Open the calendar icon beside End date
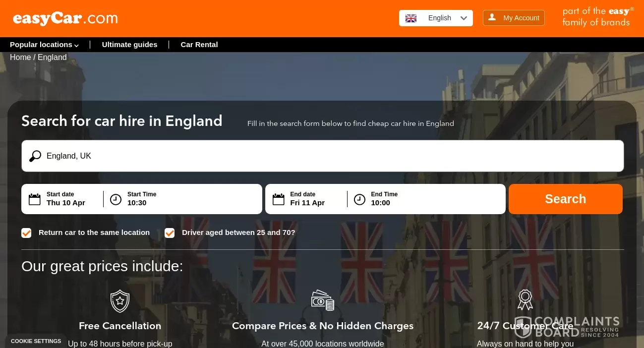 pyautogui.click(x=278, y=199)
